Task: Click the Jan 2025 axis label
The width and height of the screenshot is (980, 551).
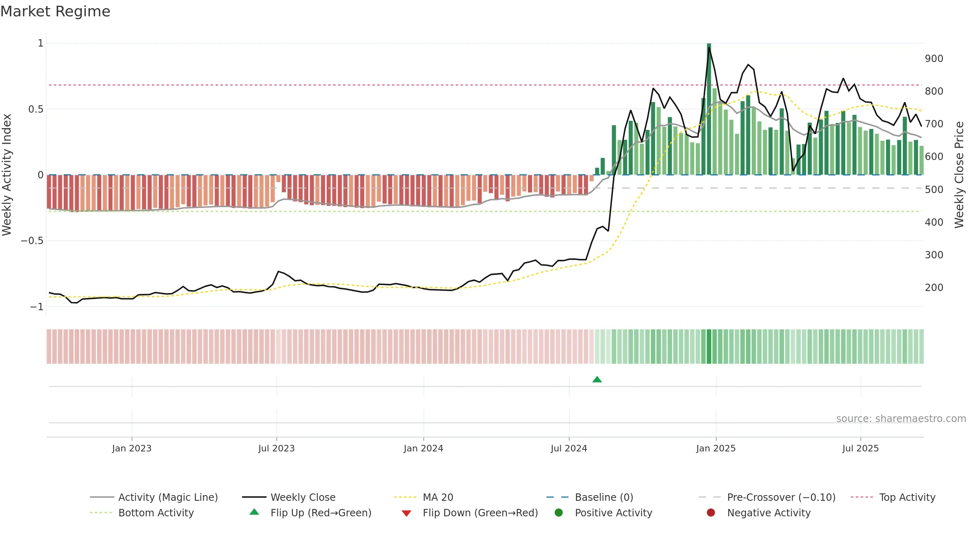Action: tap(716, 448)
